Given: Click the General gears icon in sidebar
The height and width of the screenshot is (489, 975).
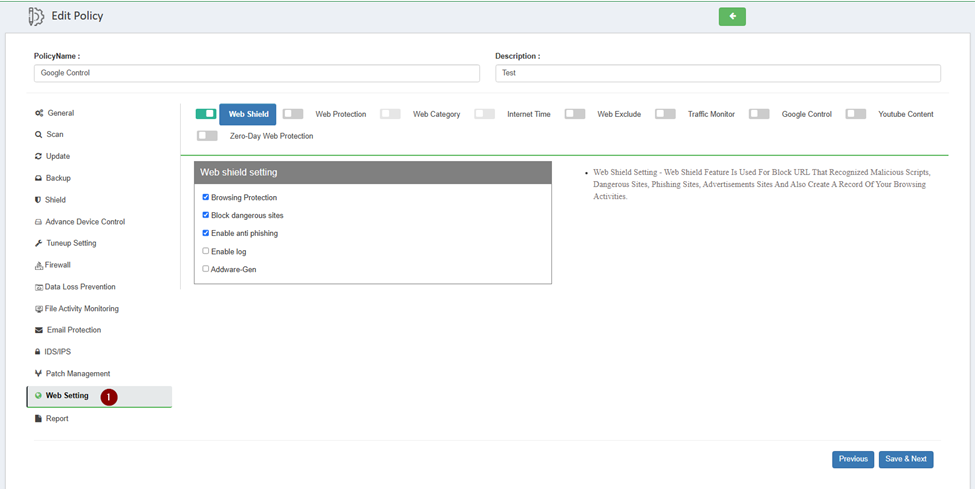Looking at the screenshot, I should pos(39,113).
